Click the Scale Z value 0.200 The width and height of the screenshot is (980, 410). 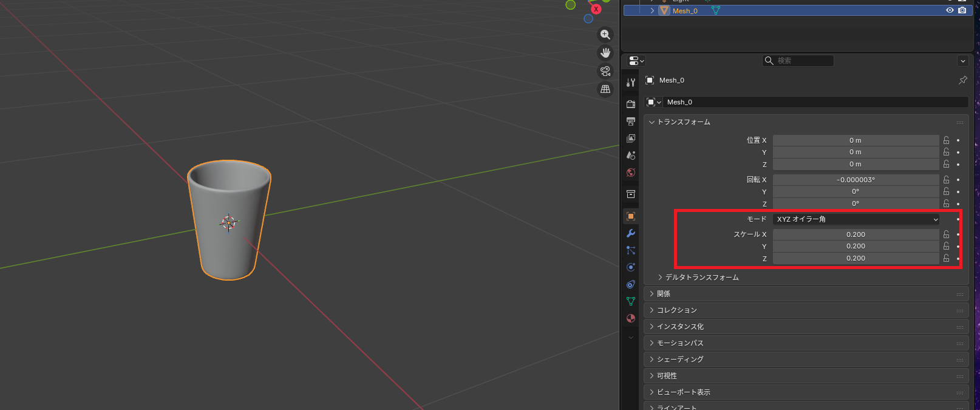coord(856,258)
